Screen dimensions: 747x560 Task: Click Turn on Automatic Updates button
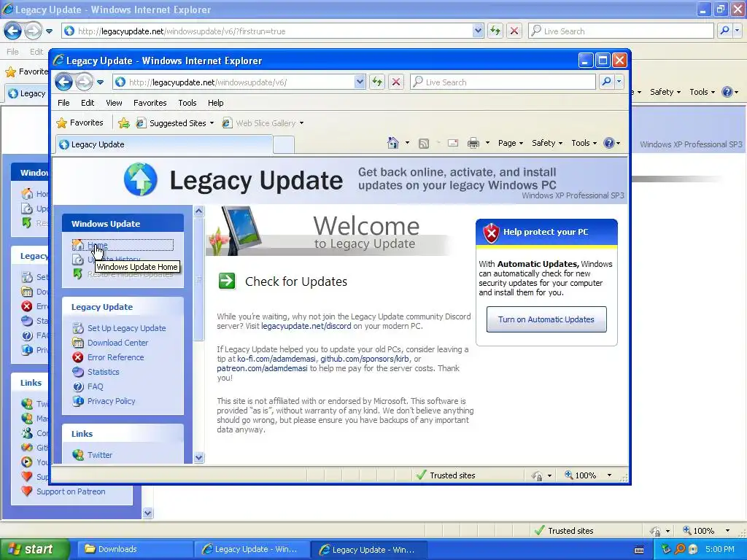coord(546,319)
